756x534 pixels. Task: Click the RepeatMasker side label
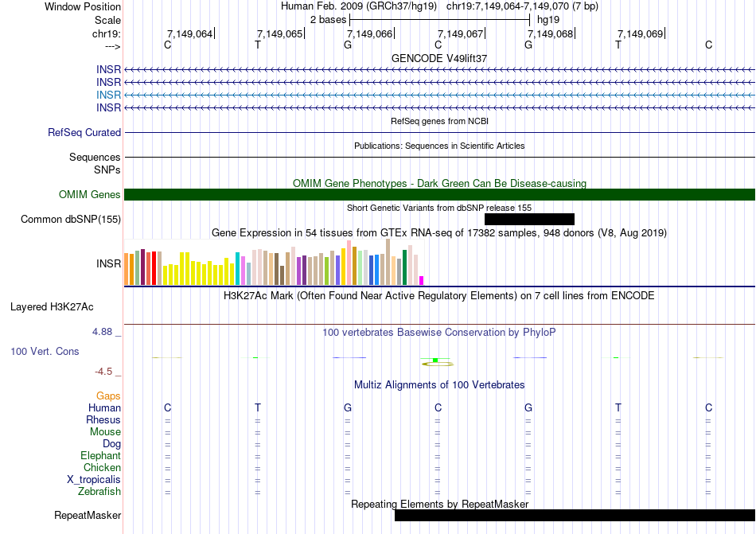click(88, 516)
